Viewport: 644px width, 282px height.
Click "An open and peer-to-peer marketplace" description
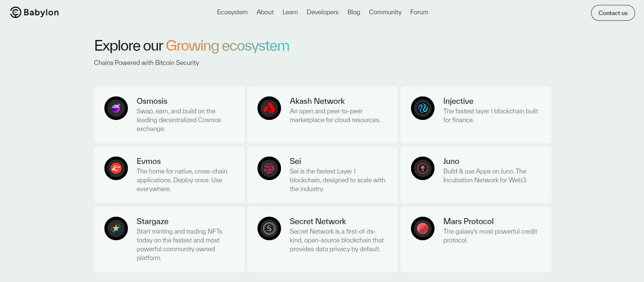[335, 116]
